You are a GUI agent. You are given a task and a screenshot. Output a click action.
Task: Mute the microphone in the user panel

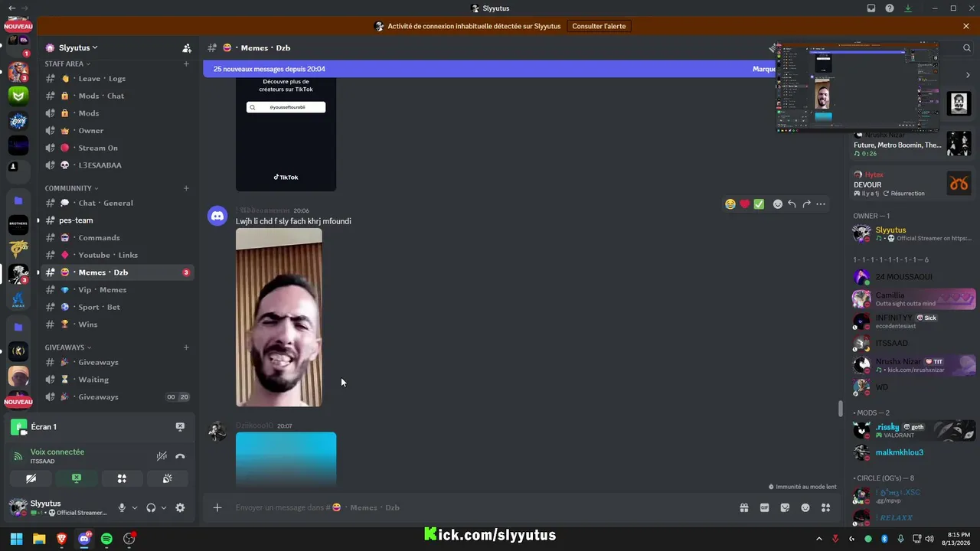[122, 507]
